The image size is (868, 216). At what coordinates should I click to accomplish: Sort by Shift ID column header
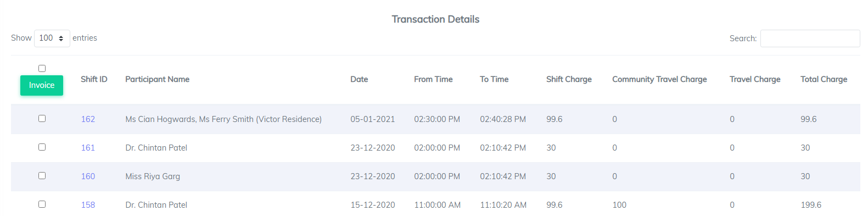(94, 79)
